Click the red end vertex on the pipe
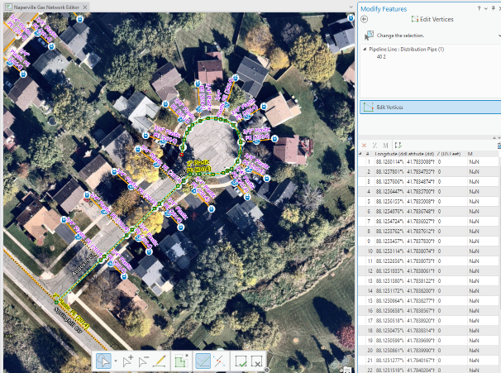Viewport: 501px width, 373px height. point(182,154)
